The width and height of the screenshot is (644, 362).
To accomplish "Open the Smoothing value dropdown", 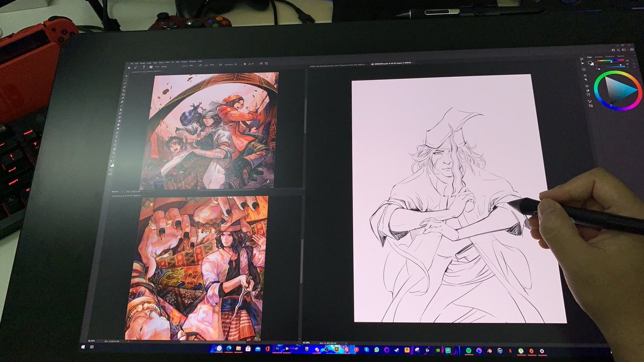I will [235, 64].
